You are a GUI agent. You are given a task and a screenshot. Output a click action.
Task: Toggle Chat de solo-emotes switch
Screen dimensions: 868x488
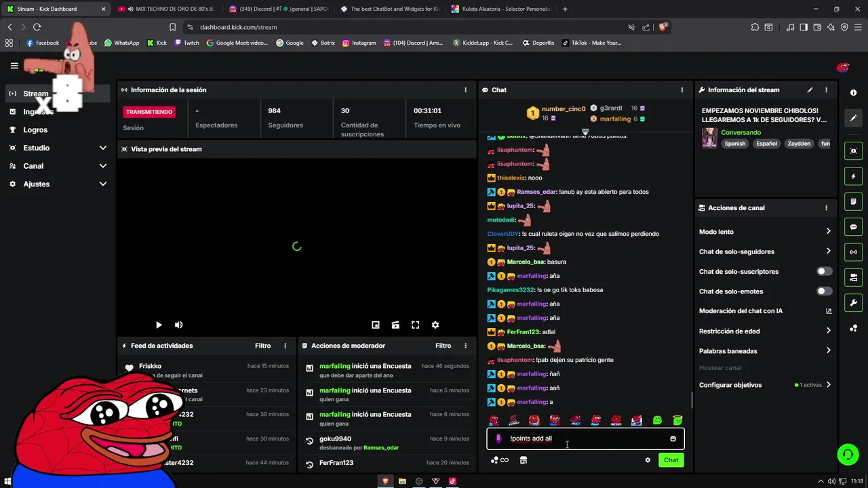click(824, 291)
